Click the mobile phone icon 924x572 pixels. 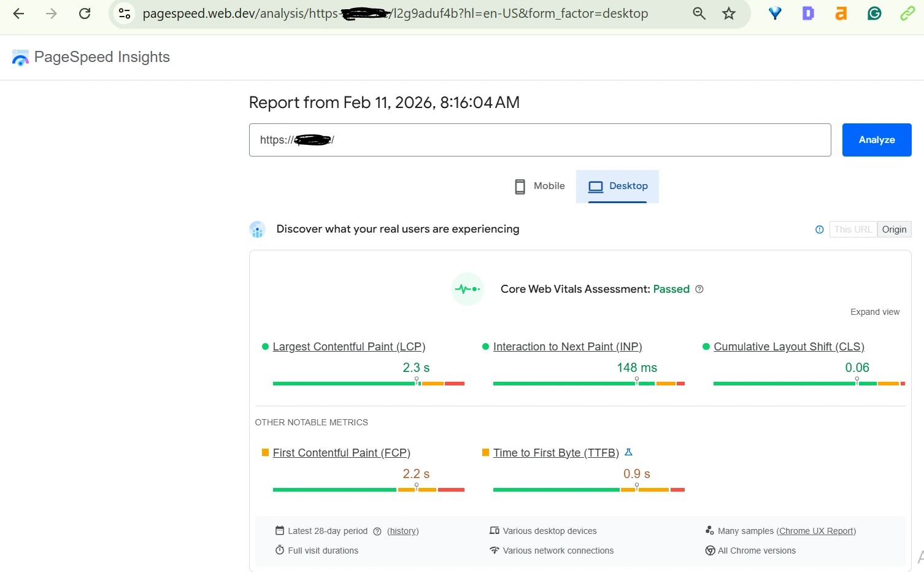click(520, 187)
